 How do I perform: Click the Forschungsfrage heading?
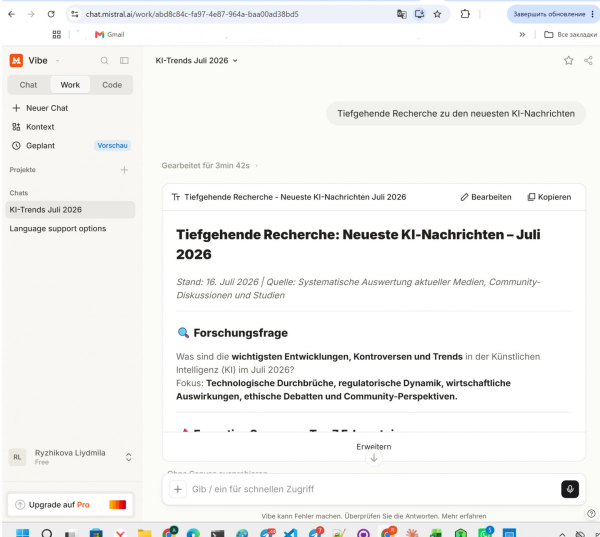point(240,333)
